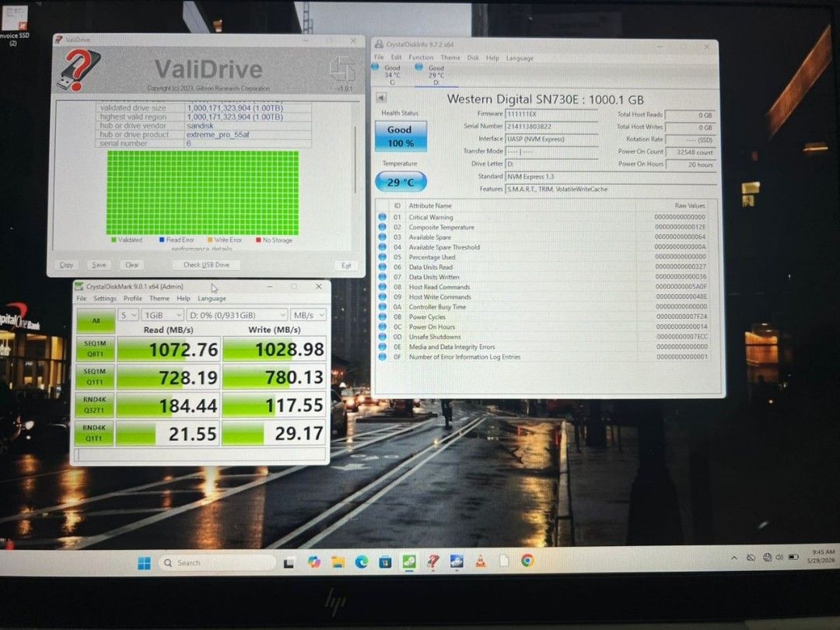The image size is (840, 630).
Task: Click the 1072.76 sequential read result
Action: 168,349
